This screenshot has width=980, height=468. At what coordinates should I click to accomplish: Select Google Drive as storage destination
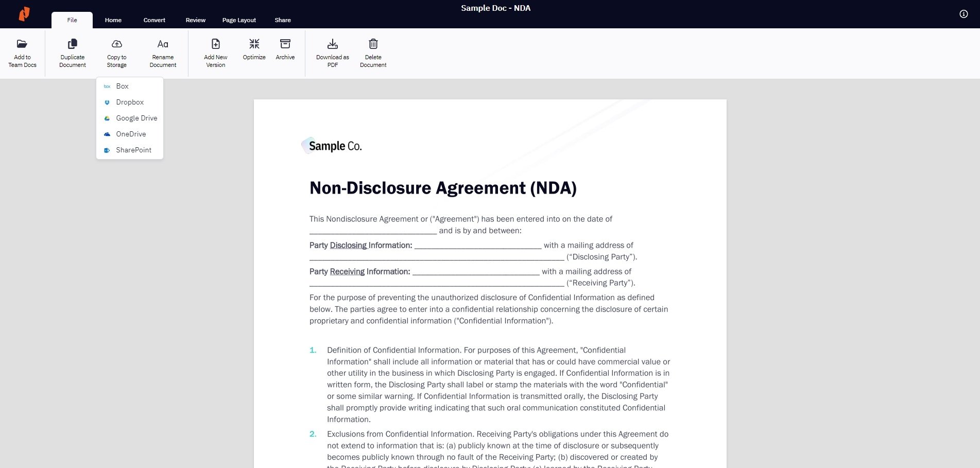tap(136, 118)
